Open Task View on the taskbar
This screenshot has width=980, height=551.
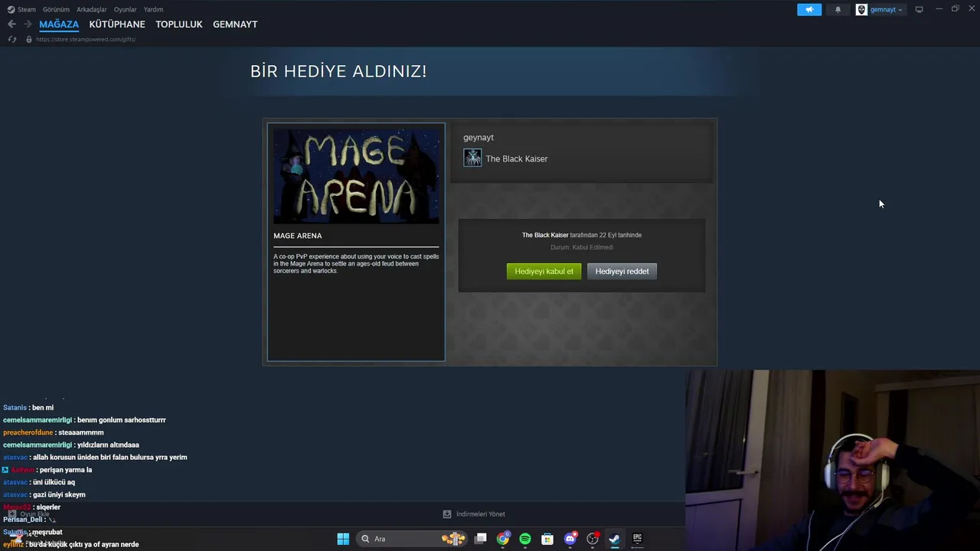(481, 539)
